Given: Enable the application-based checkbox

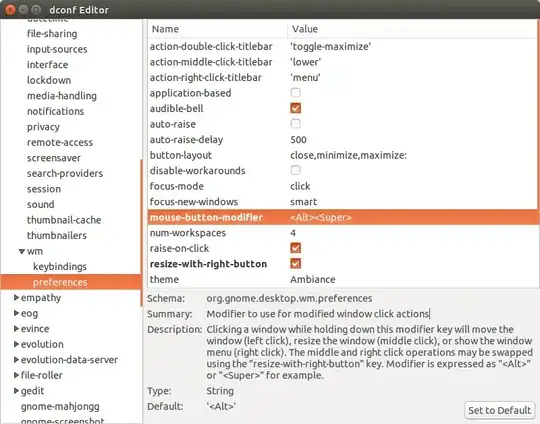Looking at the screenshot, I should pos(295,93).
